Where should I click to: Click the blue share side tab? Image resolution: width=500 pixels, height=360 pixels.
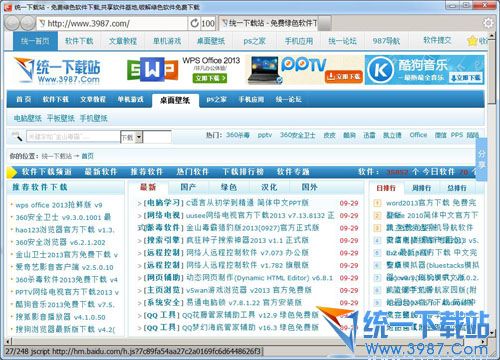482,160
